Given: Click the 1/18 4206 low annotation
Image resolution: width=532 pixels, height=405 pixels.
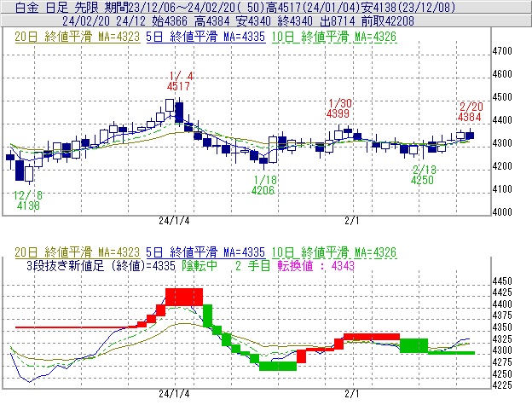Looking at the screenshot, I should tap(263, 185).
